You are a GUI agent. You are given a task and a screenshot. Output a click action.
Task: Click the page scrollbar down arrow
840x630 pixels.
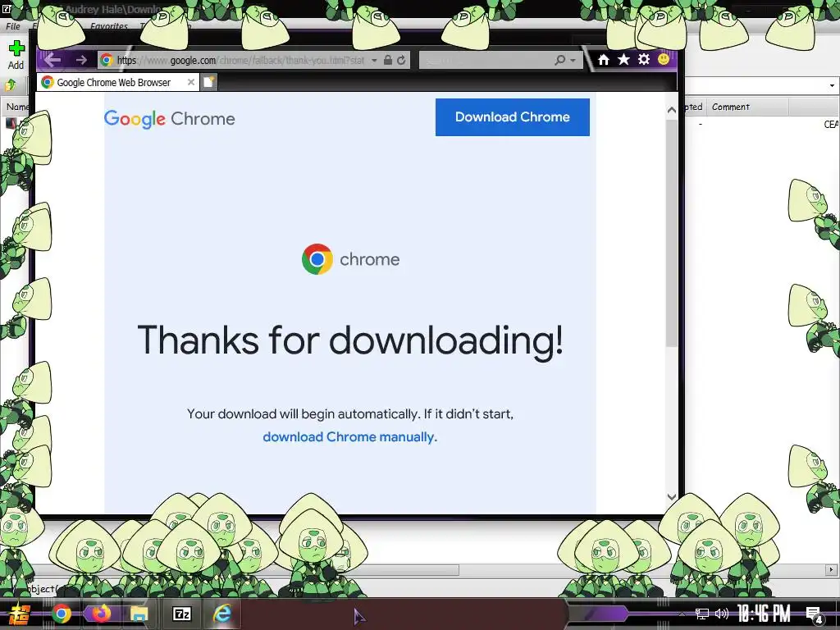pyautogui.click(x=672, y=496)
